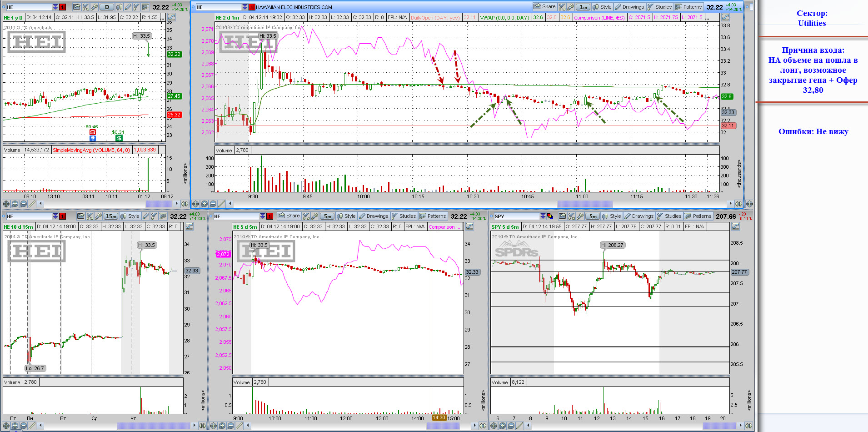
Task: Expand symbol dropdown arrow on daily HE chart
Action: pos(55,7)
